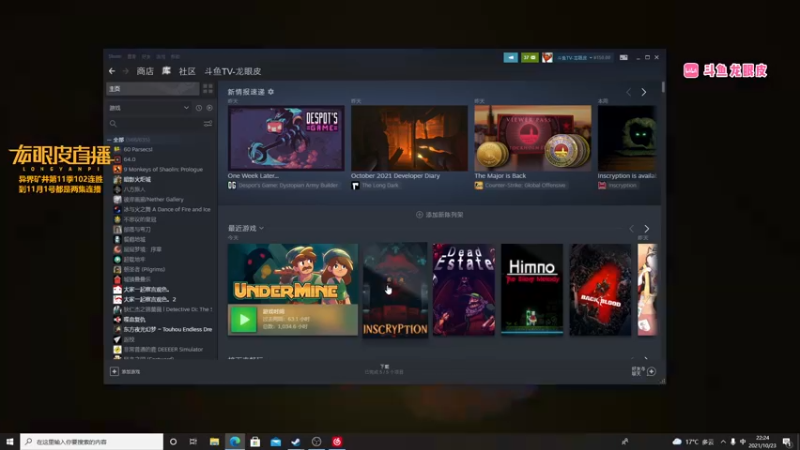Open the Inscryption game card
The height and width of the screenshot is (450, 800).
coord(395,290)
